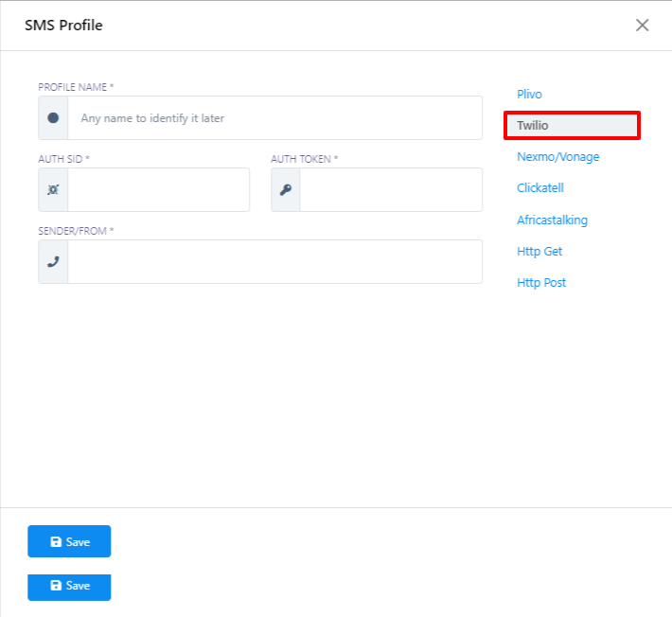
Task: Close the SMS Profile dialog
Action: [642, 26]
